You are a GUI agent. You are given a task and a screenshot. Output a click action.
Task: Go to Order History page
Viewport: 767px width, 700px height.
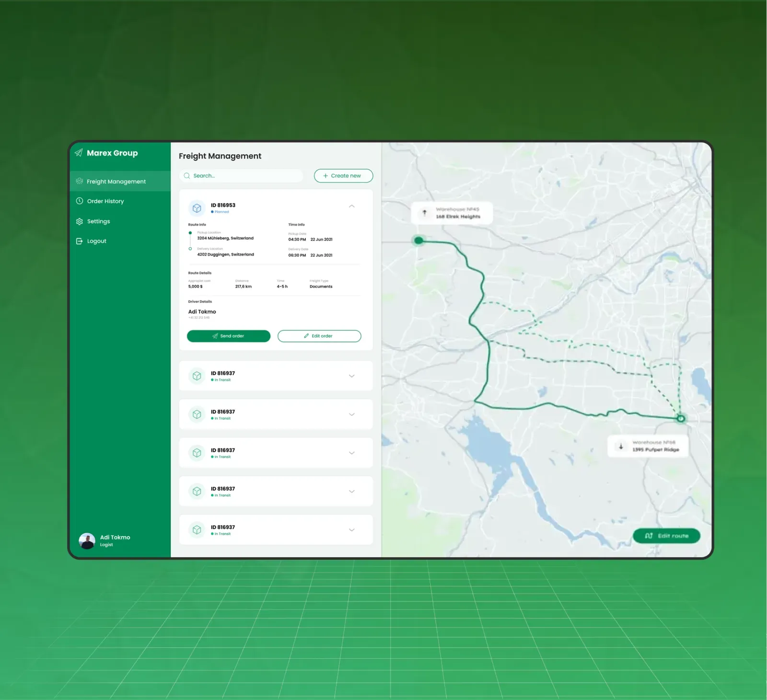(105, 201)
